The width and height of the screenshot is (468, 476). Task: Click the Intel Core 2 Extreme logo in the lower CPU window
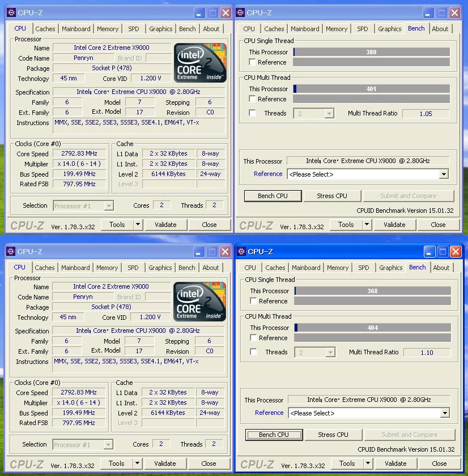[x=199, y=302]
